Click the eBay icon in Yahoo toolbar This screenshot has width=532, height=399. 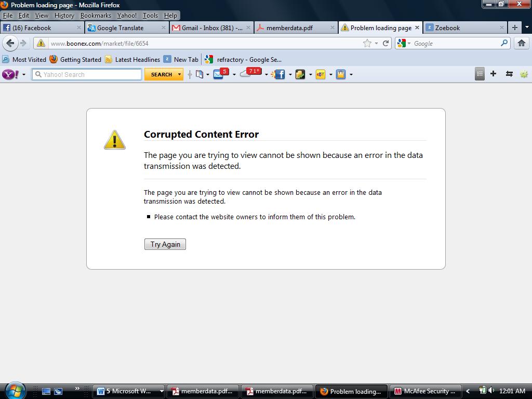[320, 74]
